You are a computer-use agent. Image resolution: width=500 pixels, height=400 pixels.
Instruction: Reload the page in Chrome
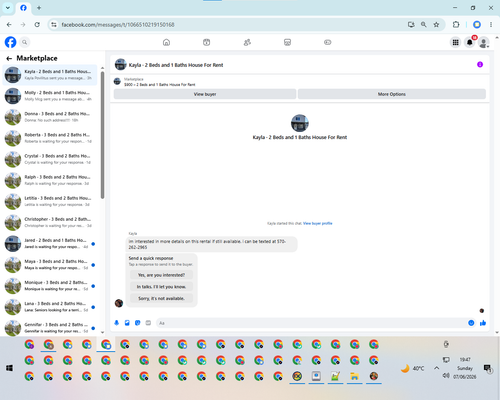(37, 25)
